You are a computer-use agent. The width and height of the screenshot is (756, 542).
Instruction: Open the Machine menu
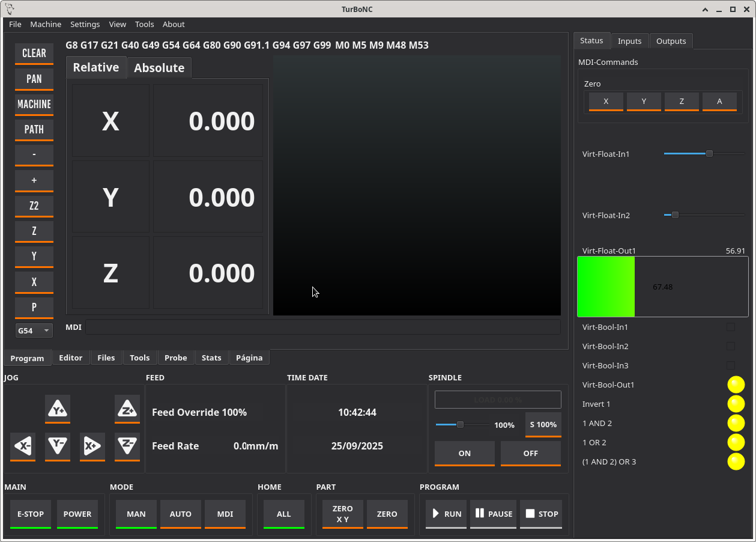[46, 24]
